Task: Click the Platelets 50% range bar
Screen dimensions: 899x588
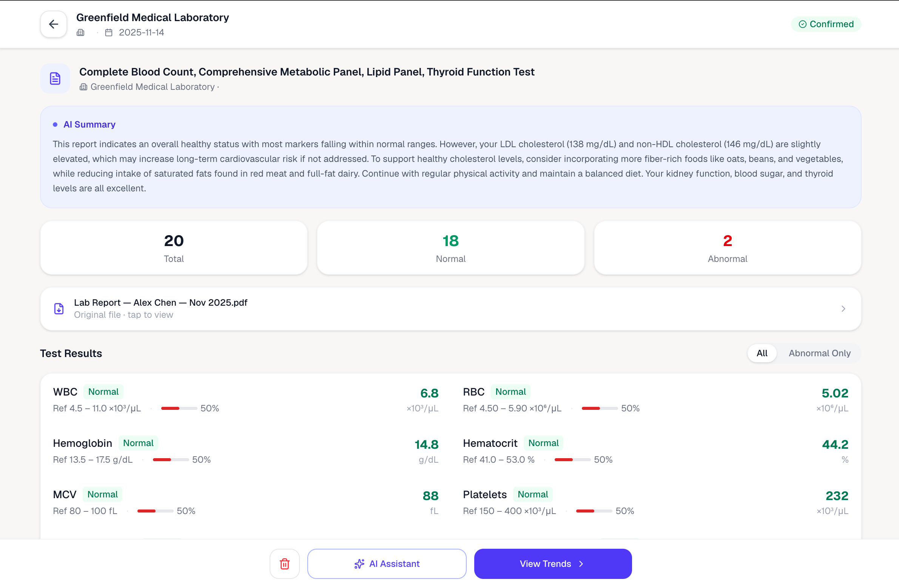Action: (594, 511)
